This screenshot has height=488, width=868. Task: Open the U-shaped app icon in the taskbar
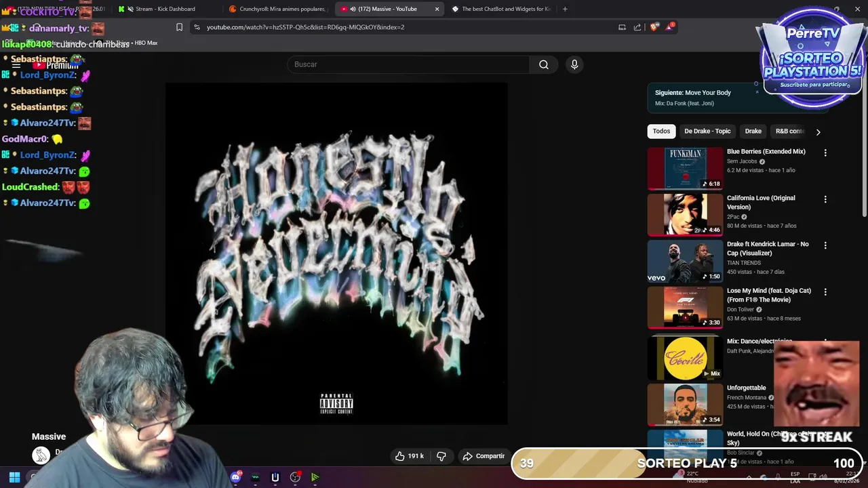pos(275,477)
